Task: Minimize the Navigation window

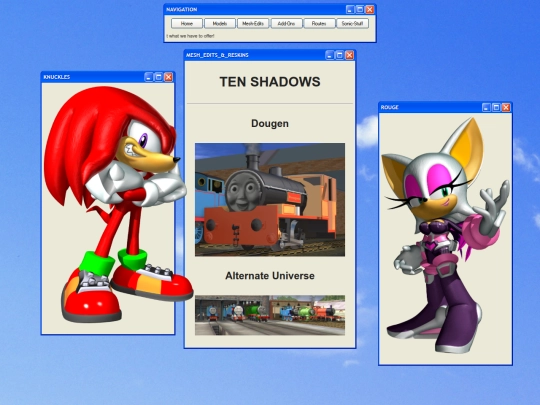Action: click(x=350, y=10)
